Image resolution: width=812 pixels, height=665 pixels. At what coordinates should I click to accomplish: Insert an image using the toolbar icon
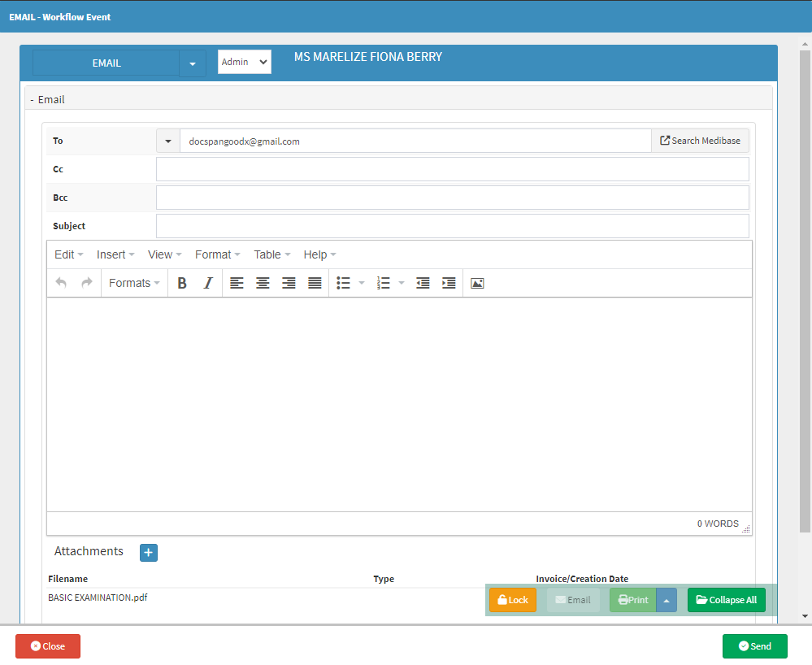point(477,283)
